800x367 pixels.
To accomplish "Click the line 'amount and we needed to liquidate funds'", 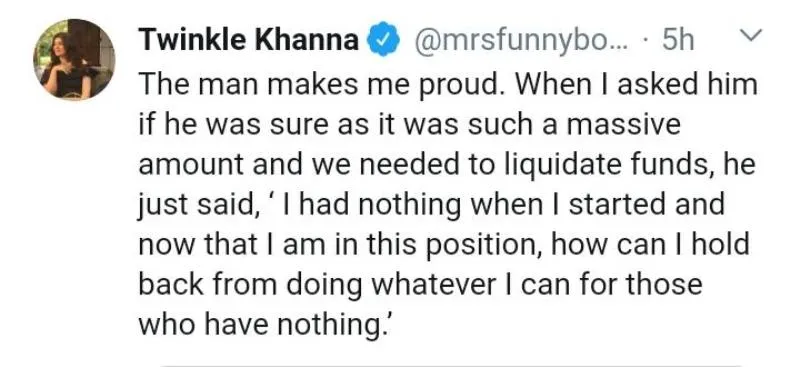I will coord(446,165).
